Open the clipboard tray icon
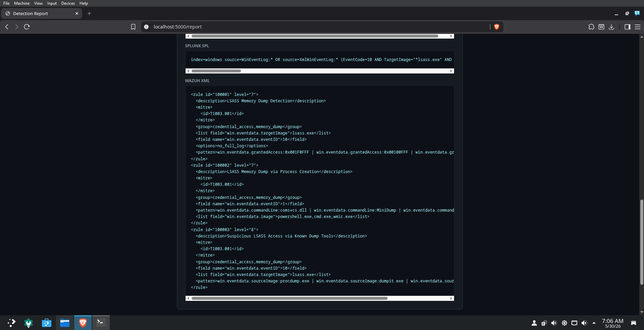The image size is (644, 330). (x=544, y=323)
